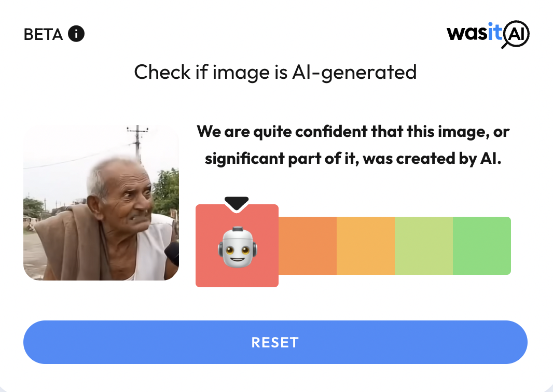The width and height of the screenshot is (553, 392).
Task: Click the bright green human segment
Action: 482,246
